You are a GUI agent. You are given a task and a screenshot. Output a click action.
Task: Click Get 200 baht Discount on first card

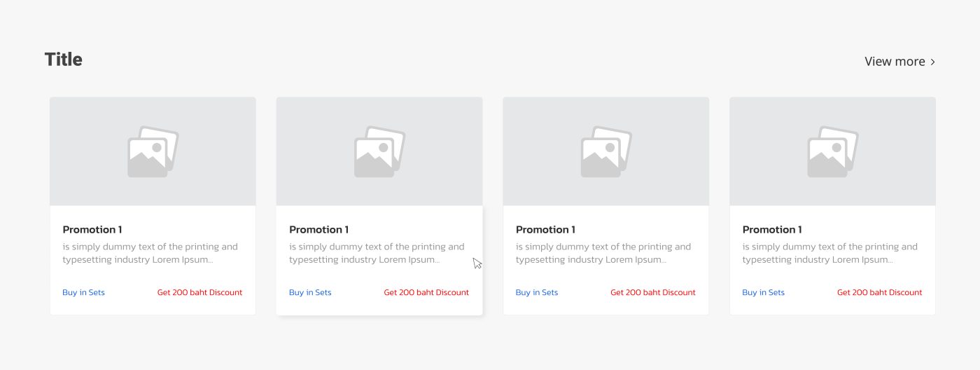(x=199, y=292)
